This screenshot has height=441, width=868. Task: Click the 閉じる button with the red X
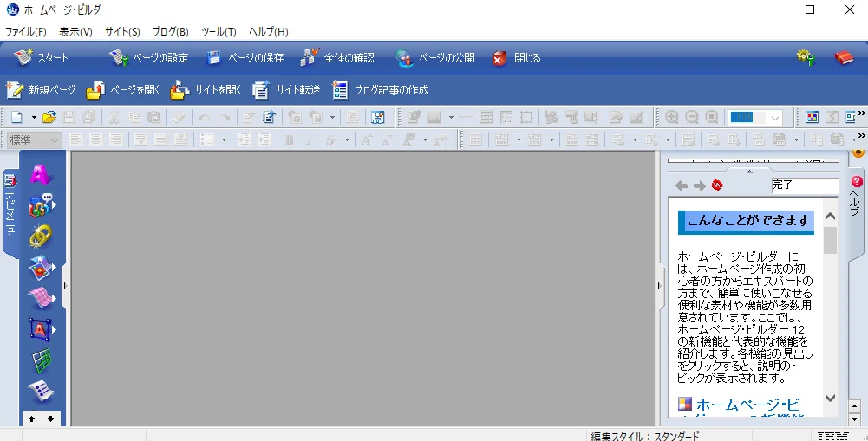(516, 57)
